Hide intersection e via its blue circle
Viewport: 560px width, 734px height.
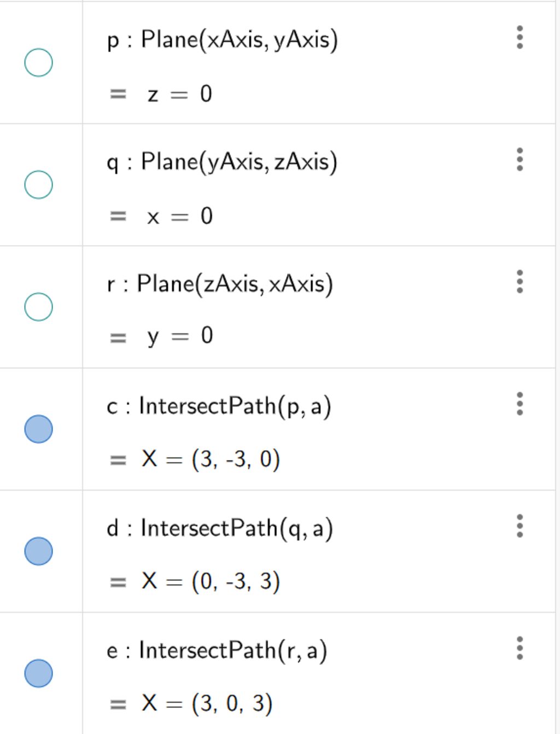click(x=39, y=673)
